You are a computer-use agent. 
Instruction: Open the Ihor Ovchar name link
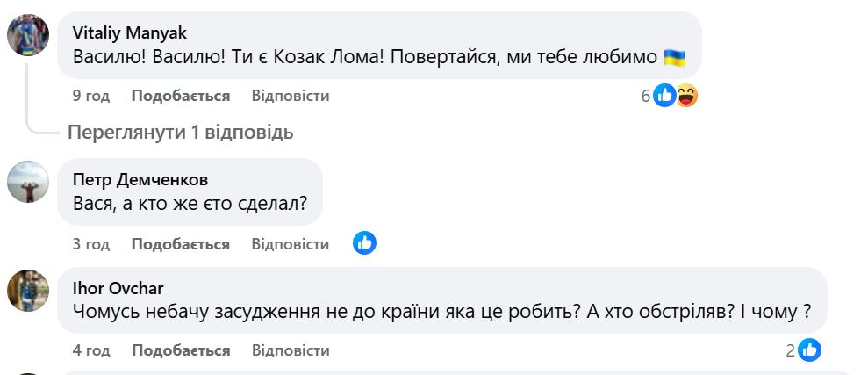(x=118, y=288)
